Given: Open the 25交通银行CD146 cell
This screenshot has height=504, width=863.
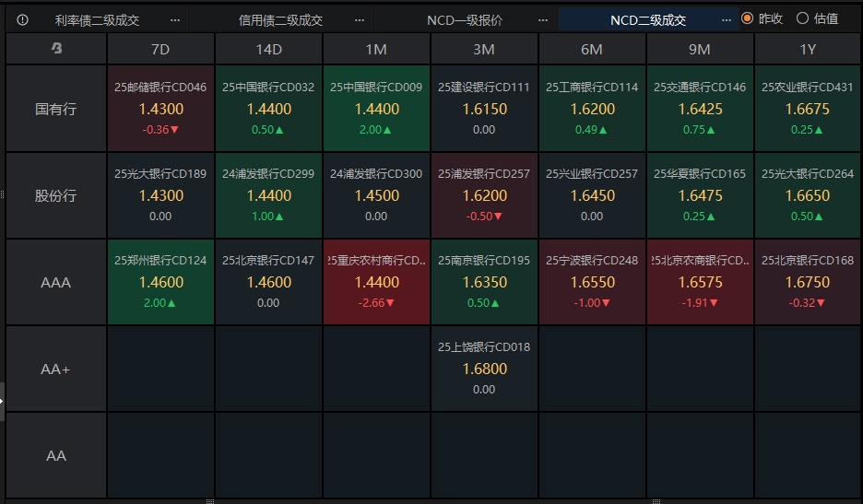Looking at the screenshot, I should tap(700, 109).
